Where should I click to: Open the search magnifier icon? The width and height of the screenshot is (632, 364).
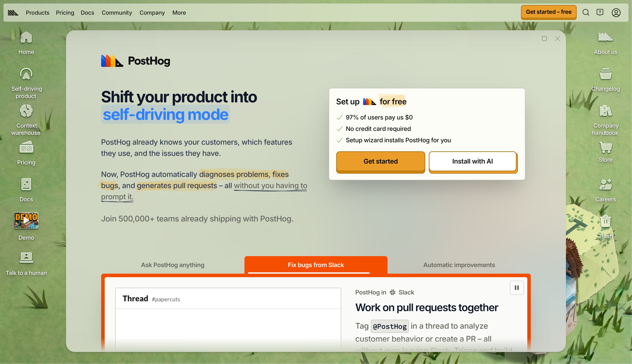tap(586, 12)
